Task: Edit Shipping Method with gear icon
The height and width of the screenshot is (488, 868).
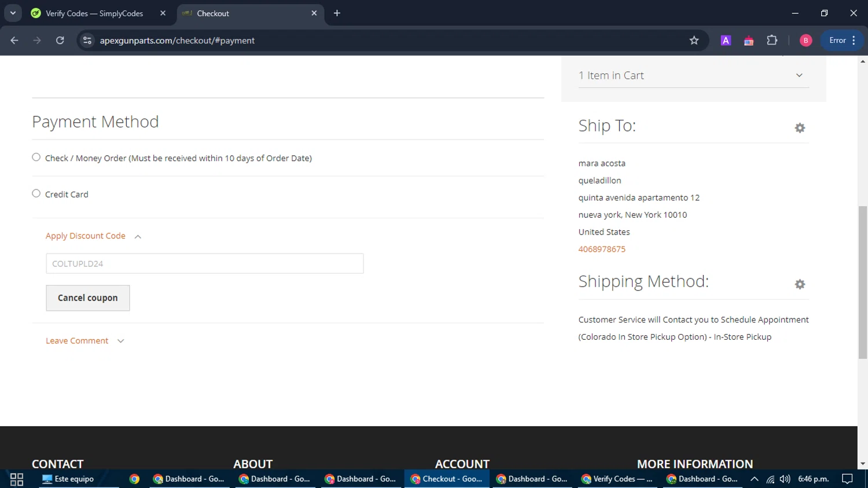Action: click(x=800, y=284)
